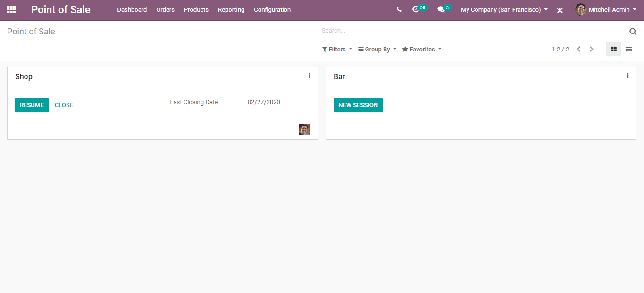
Task: Open My Company (San Francisco) switcher
Action: 504,9
